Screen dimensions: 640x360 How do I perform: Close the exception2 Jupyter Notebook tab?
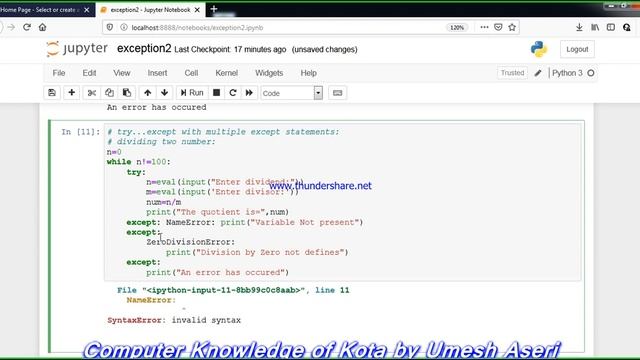pyautogui.click(x=197, y=10)
